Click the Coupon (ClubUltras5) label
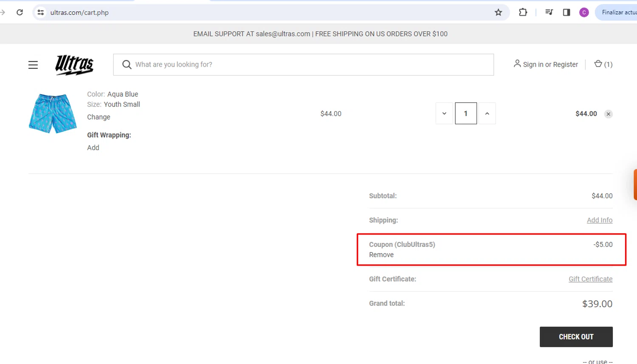Screen dimensions: 637x364 pyautogui.click(x=402, y=244)
